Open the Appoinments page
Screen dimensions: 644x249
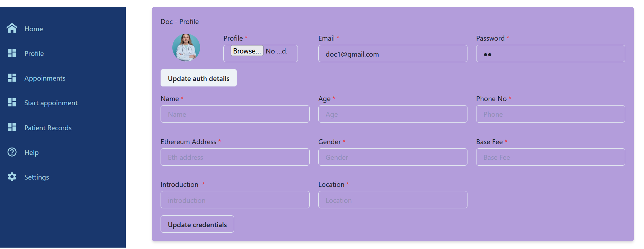tap(45, 78)
